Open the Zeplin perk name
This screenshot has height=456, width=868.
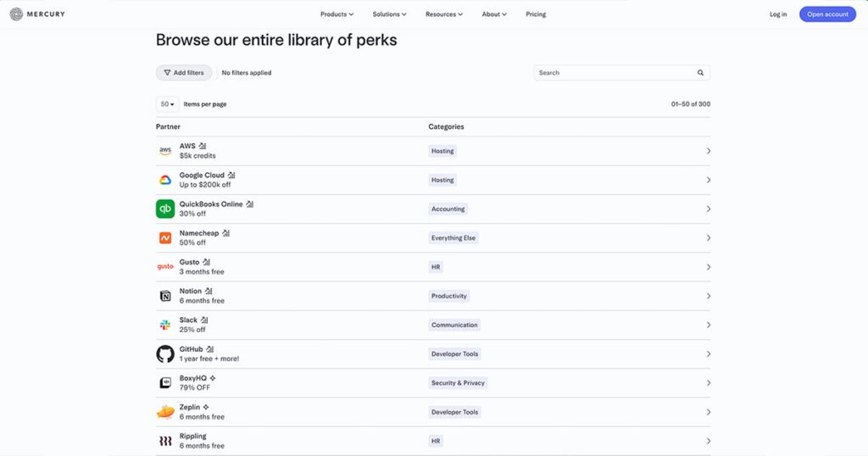(189, 407)
